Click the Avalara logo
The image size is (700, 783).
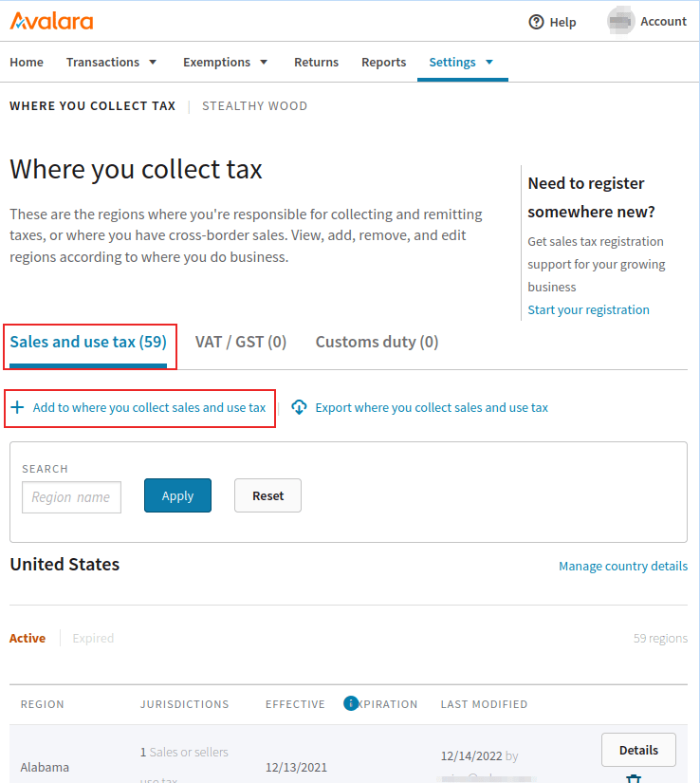(50, 20)
